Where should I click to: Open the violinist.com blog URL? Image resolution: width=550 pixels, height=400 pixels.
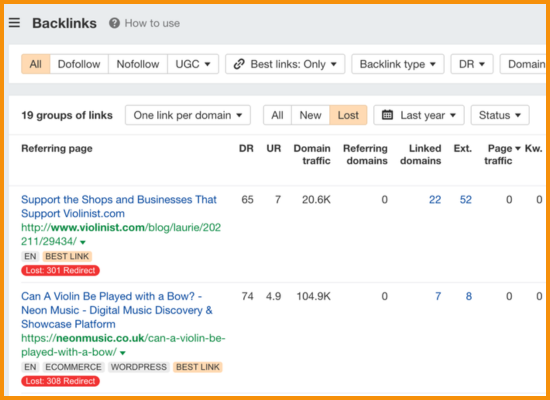(121, 234)
